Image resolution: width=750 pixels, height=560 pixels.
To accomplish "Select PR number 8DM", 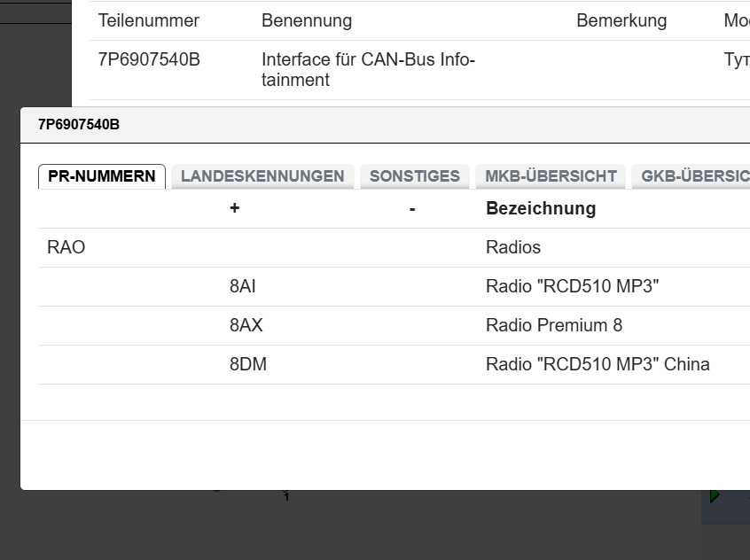I will tap(248, 365).
